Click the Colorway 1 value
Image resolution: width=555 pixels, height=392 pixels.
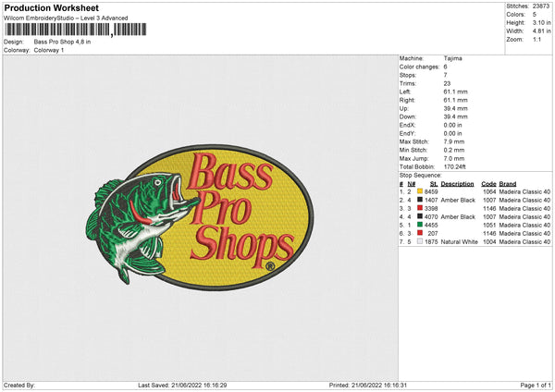click(x=49, y=50)
